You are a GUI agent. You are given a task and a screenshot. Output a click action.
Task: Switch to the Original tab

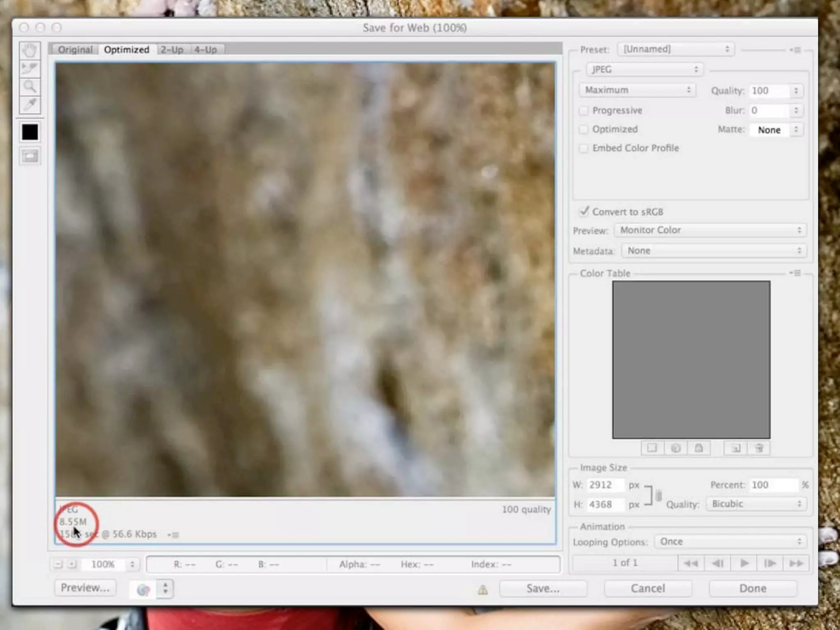point(75,50)
